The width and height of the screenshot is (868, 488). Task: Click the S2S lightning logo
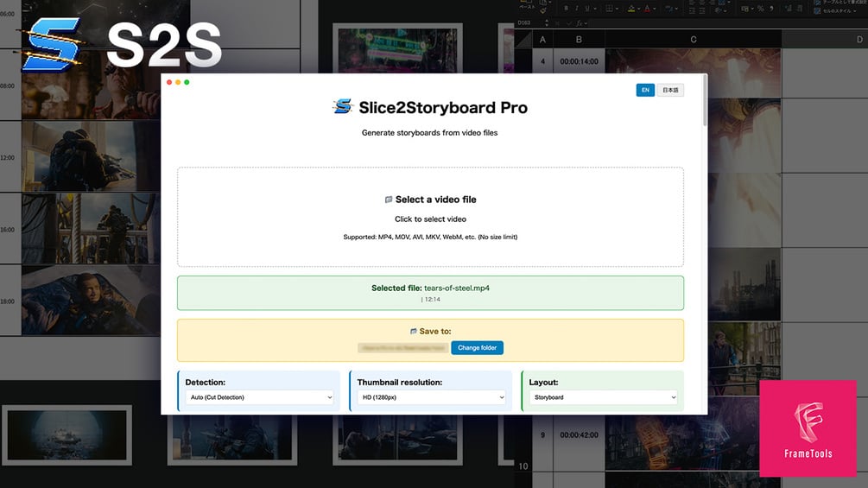point(51,45)
